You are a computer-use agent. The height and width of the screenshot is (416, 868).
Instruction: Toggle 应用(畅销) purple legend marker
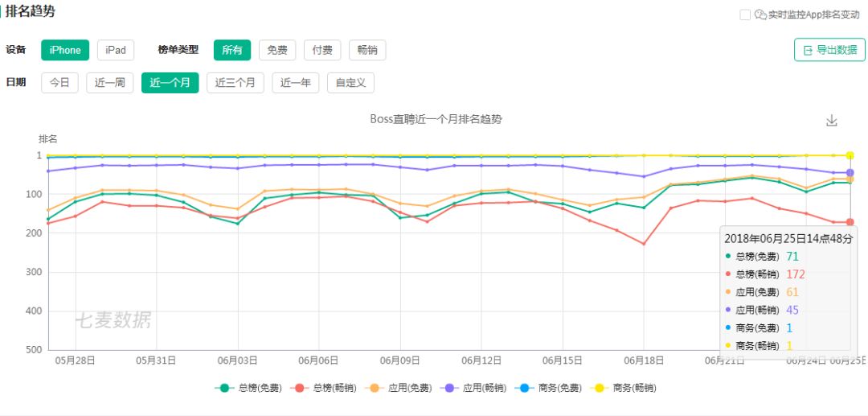pos(449,388)
